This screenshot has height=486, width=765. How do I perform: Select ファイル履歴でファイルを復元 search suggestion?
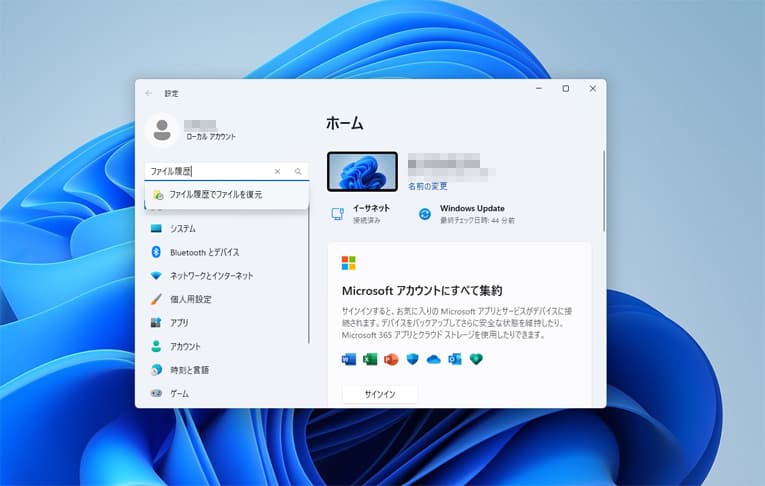tap(215, 194)
